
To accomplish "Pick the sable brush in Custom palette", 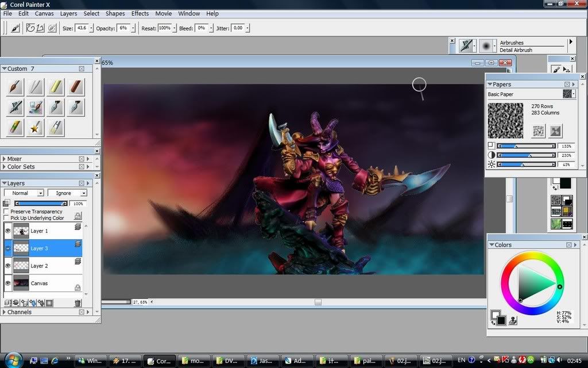I will tap(15, 87).
